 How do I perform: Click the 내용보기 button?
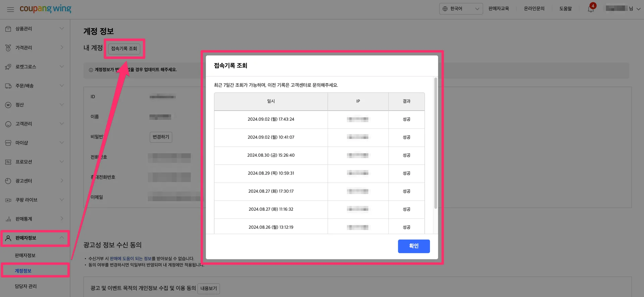coord(209,289)
